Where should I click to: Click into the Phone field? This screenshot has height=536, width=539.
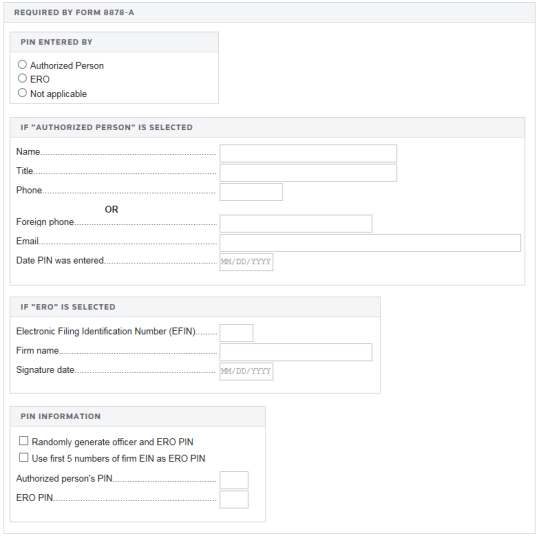251,192
